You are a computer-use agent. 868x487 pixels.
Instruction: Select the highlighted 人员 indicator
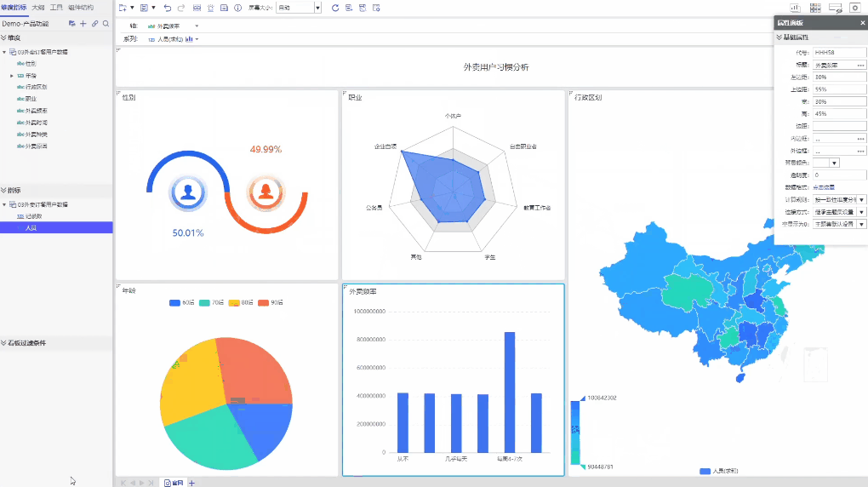56,227
